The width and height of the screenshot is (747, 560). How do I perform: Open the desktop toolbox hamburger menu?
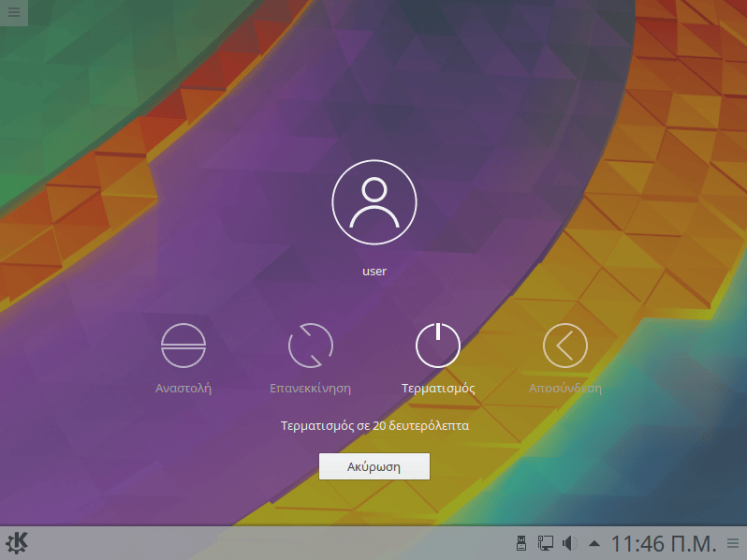(x=14, y=12)
